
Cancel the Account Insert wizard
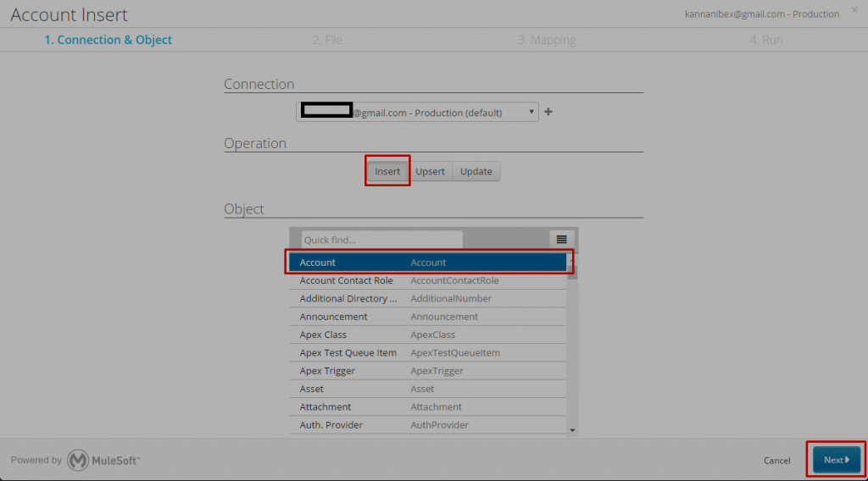(776, 461)
